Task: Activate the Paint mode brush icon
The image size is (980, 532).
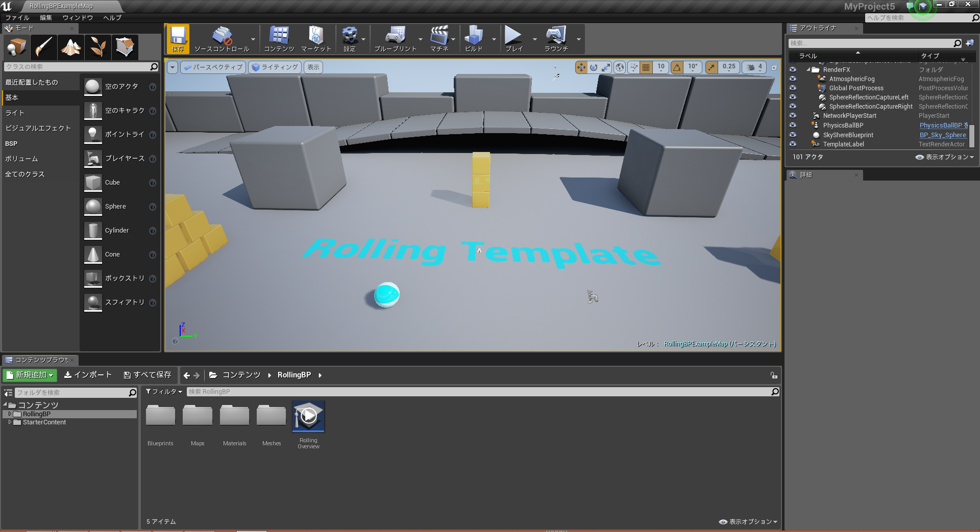Action: pyautogui.click(x=44, y=47)
